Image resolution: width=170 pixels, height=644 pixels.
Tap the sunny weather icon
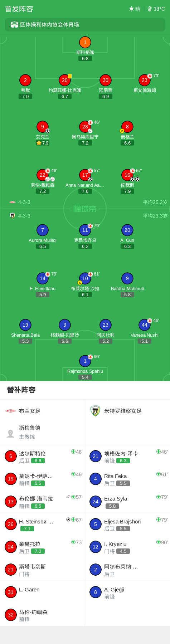coord(131,9)
